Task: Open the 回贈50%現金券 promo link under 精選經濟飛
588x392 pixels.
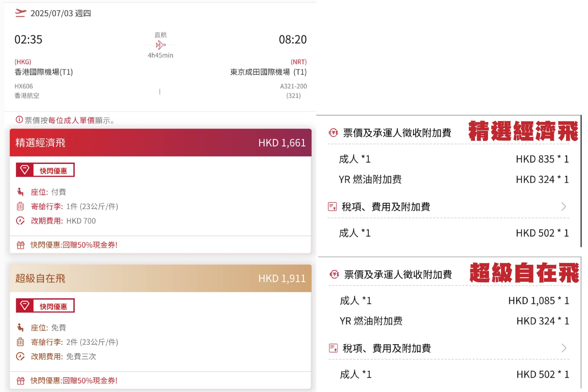Action: [74, 245]
